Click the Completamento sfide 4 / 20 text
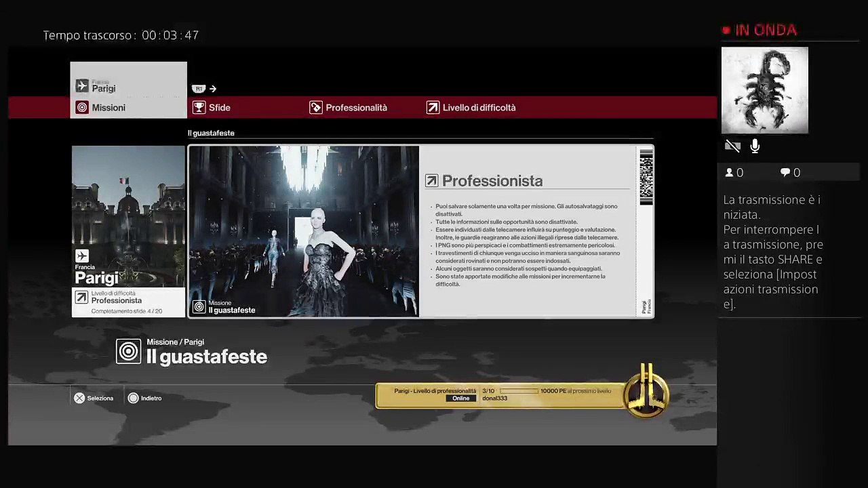Viewport: 868px width, 488px height. point(127,311)
